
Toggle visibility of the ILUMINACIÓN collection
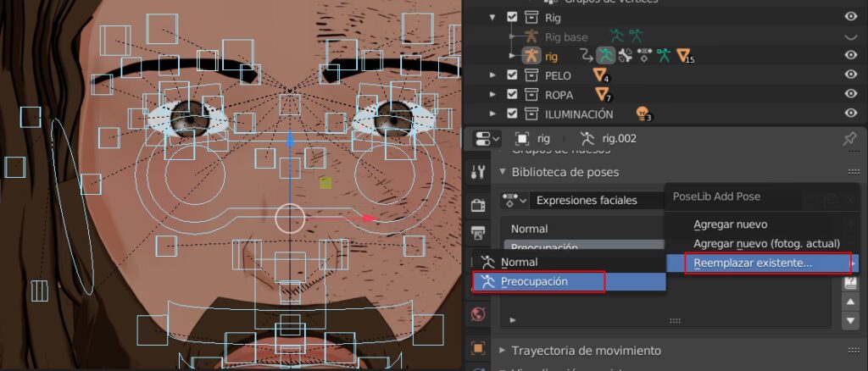[850, 114]
